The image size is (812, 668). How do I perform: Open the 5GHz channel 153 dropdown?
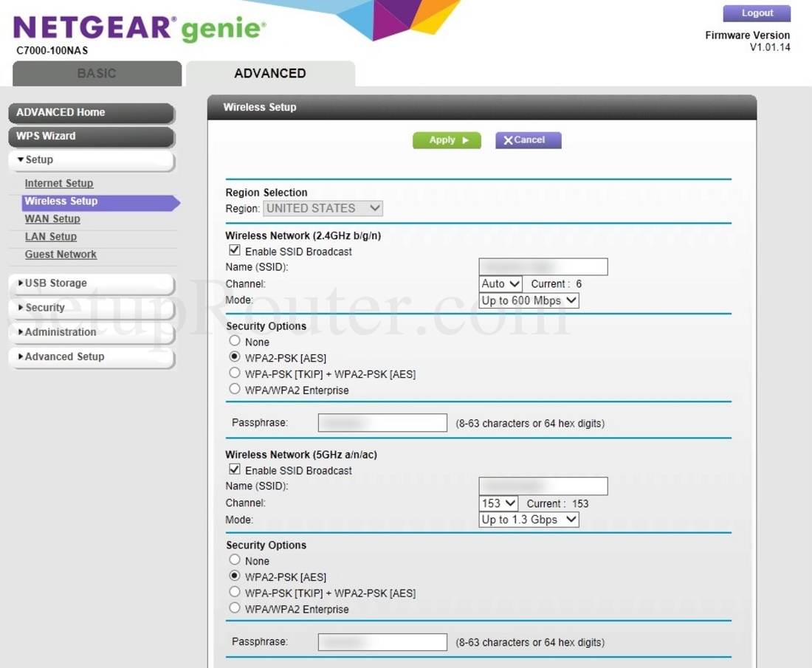pos(499,503)
